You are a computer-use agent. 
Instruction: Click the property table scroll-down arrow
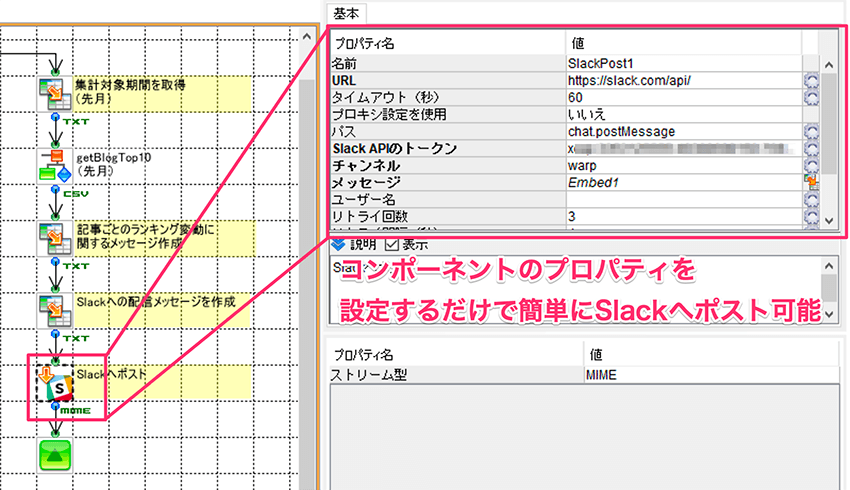click(829, 221)
